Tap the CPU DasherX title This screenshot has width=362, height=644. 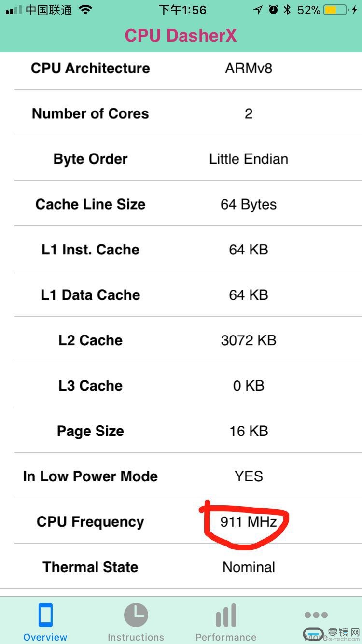tap(181, 35)
